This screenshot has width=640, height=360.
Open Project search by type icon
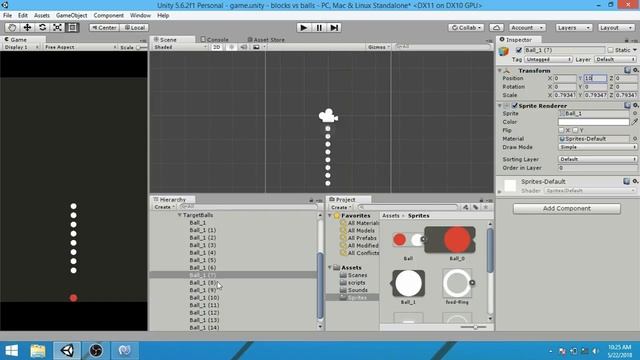click(x=466, y=207)
